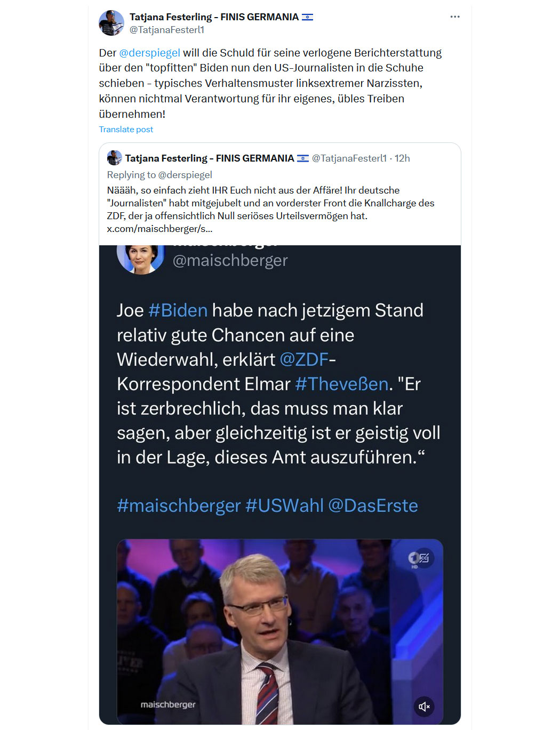Click the #Theveßen hashtag

pyautogui.click(x=341, y=384)
